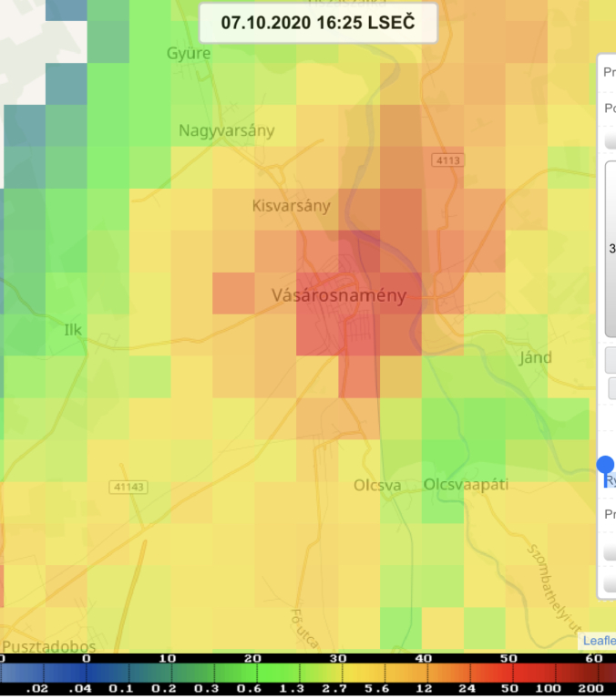
Task: Click the Olcsva place label
Action: (x=377, y=485)
